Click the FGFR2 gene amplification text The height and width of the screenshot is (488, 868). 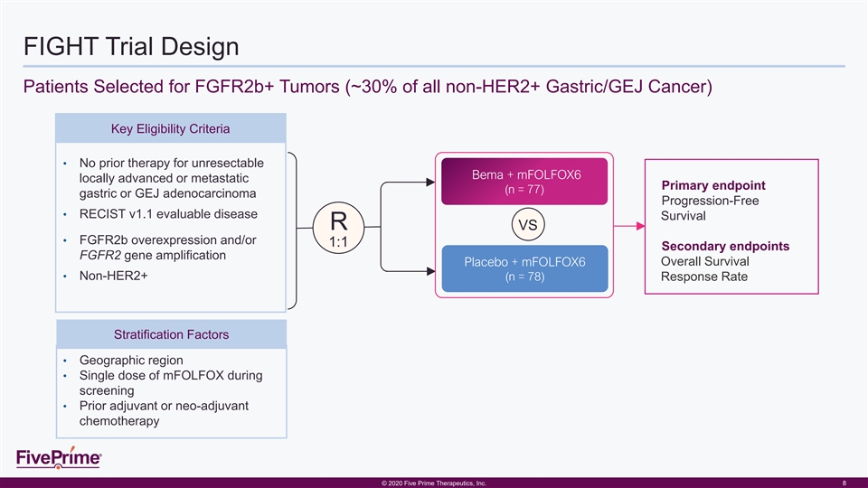(153, 256)
